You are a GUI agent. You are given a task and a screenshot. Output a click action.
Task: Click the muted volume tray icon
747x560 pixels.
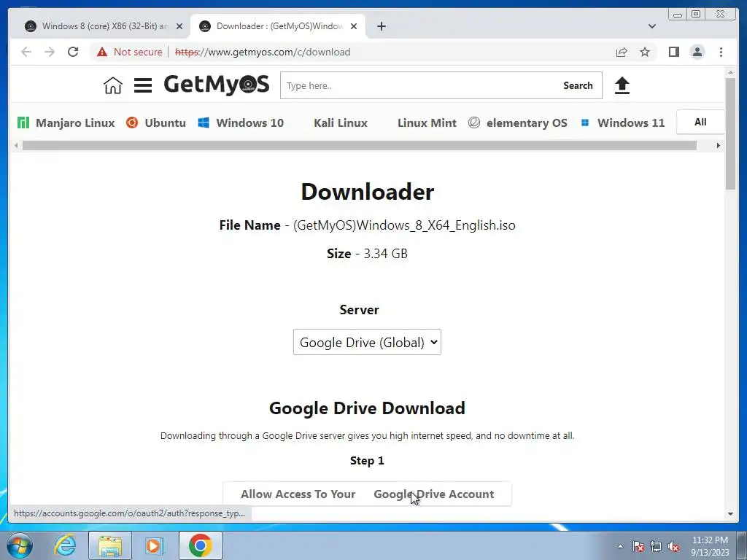coord(673,546)
